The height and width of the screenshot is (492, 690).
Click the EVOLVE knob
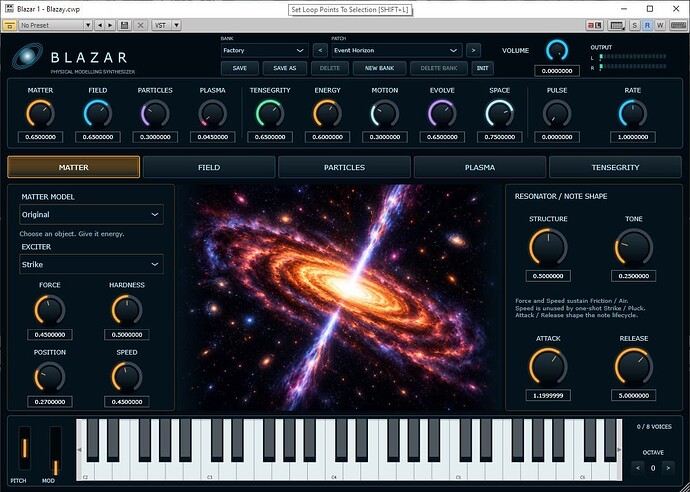tap(442, 114)
